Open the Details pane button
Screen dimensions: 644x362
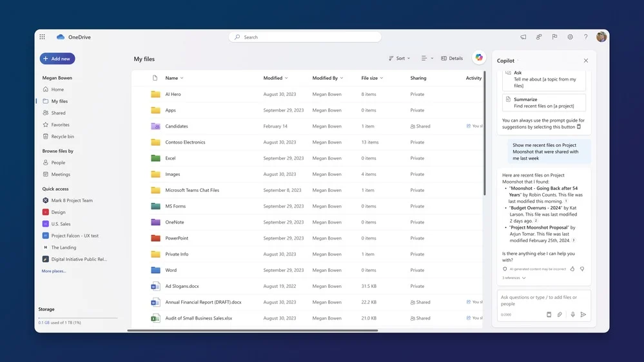point(452,58)
